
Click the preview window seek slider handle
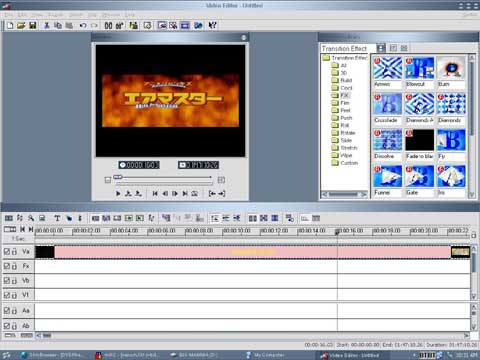118,177
